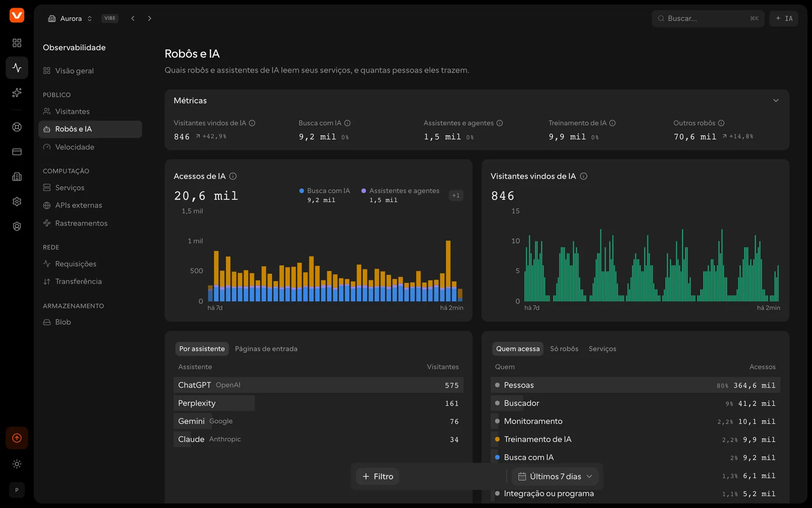The image size is (812, 508).
Task: Click the sparkle AI icon in left rail
Action: 17,92
